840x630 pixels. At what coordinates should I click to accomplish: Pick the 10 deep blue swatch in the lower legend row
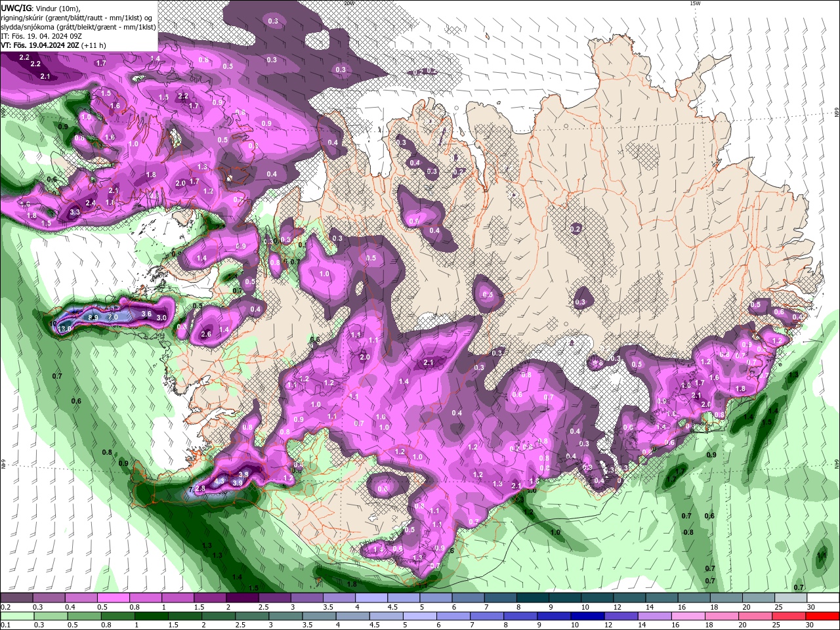point(587,616)
